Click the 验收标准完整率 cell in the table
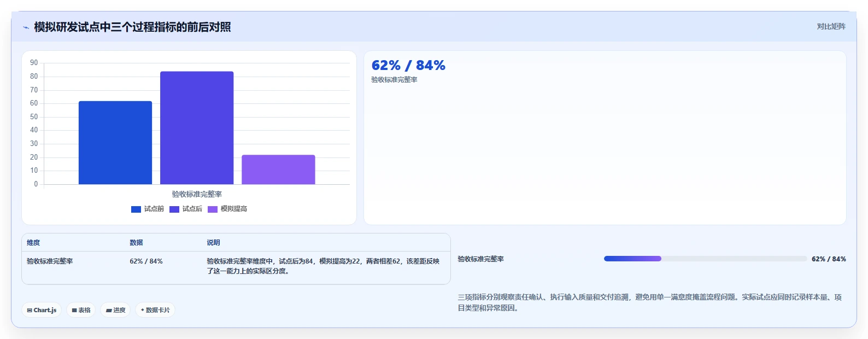 50,261
